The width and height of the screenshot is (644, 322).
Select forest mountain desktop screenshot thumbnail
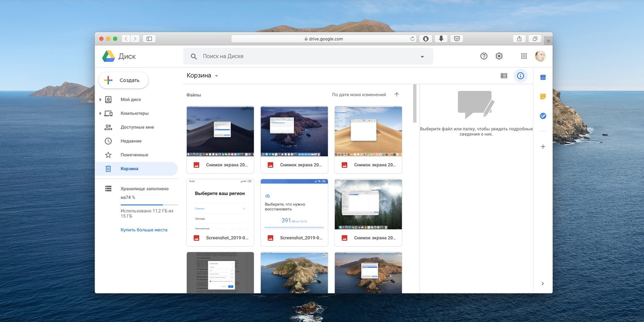(x=368, y=204)
